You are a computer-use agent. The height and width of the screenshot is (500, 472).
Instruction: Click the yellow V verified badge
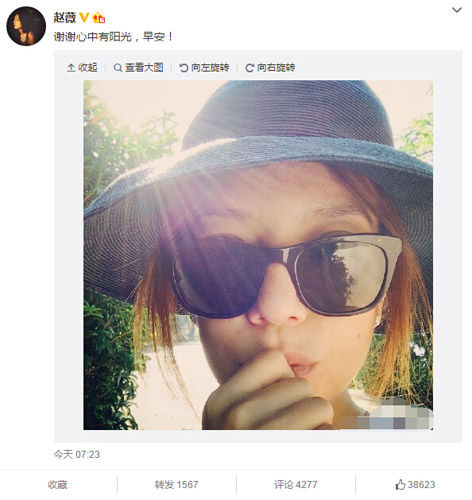click(x=84, y=17)
